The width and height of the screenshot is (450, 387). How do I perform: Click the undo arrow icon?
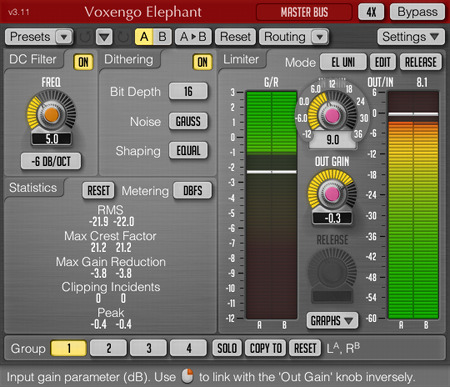pyautogui.click(x=85, y=37)
